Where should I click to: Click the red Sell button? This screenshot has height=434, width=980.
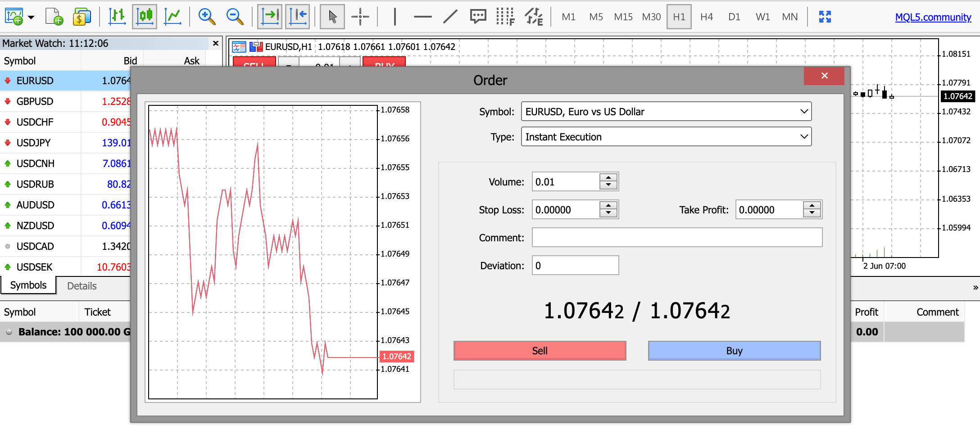coord(540,351)
